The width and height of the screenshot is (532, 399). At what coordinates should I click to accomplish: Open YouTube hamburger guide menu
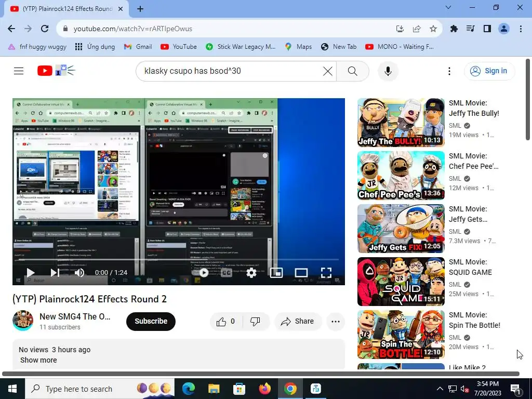[19, 71]
